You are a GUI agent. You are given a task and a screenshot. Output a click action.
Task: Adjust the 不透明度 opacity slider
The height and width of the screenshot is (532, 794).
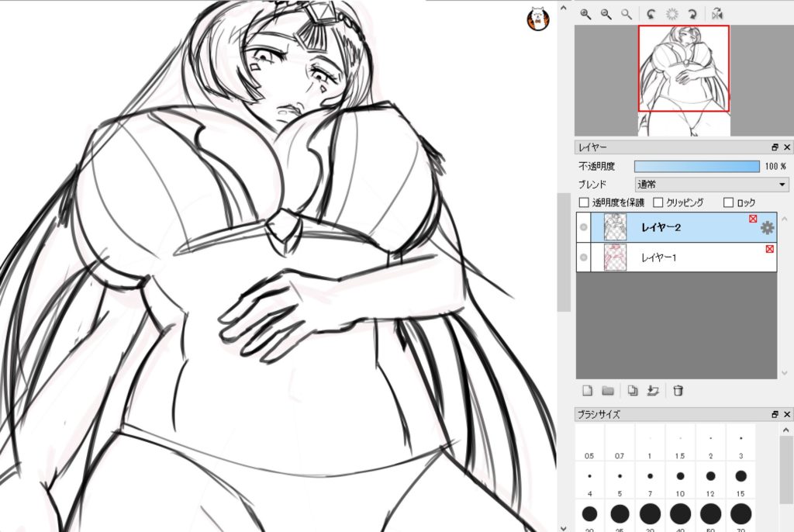click(x=696, y=166)
